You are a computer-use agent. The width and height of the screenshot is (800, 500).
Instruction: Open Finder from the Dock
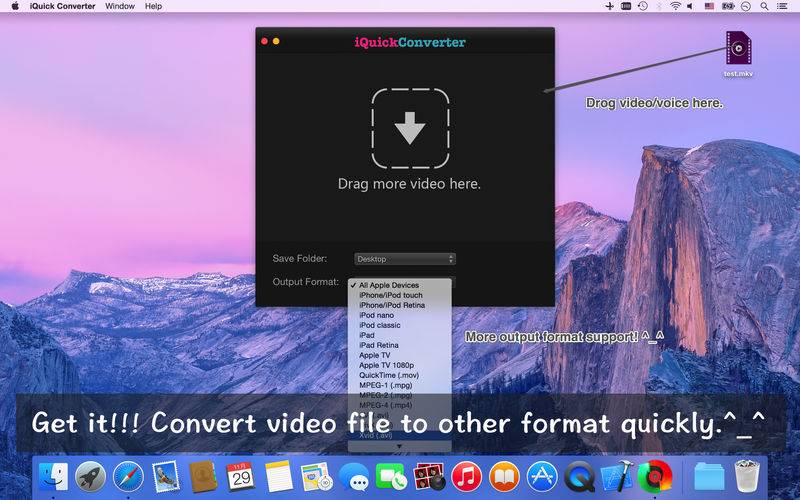point(54,477)
